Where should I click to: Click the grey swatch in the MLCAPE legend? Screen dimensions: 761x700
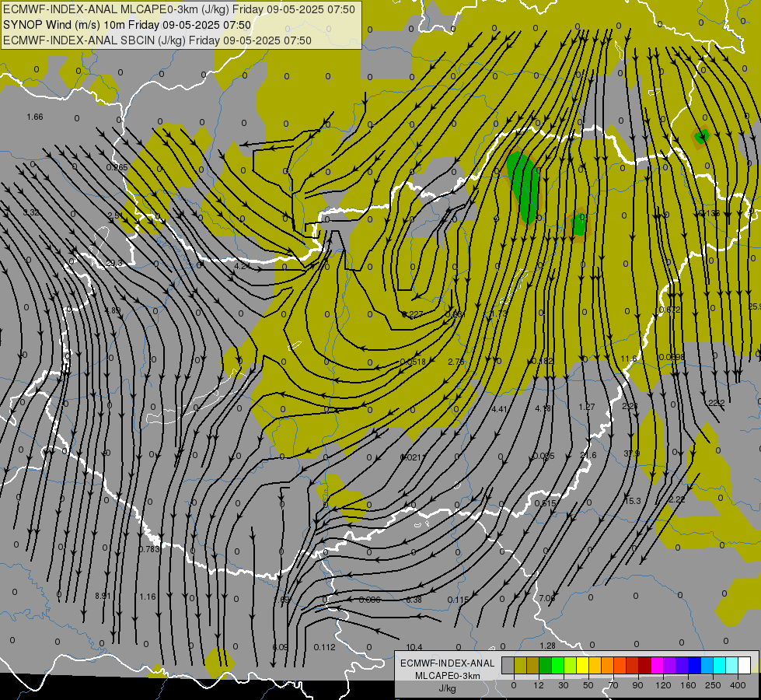[508, 666]
